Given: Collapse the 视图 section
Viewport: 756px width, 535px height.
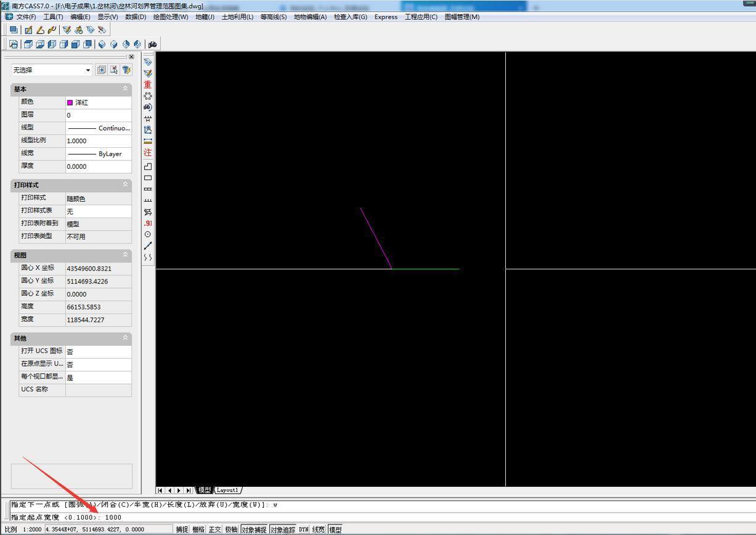Looking at the screenshot, I should coord(125,255).
